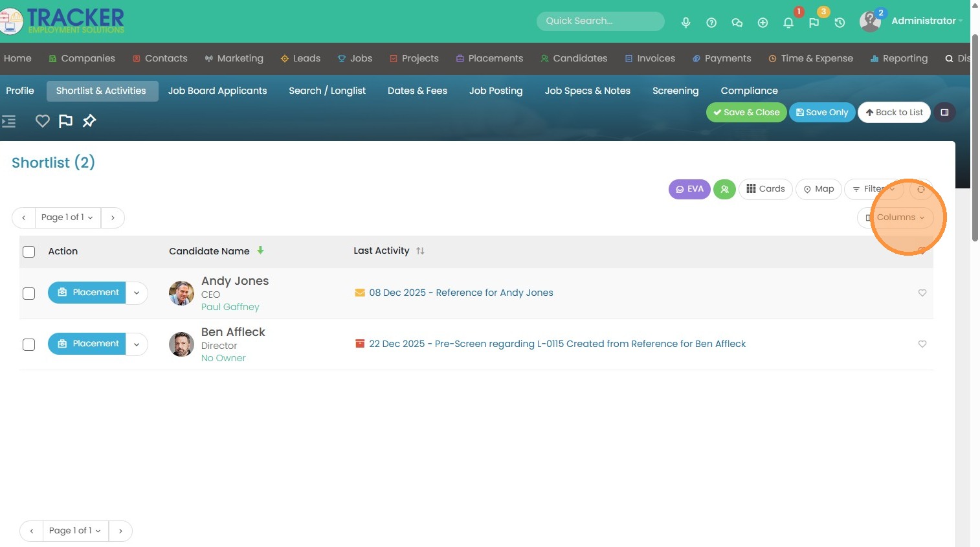Click the Administrator profile avatar
This screenshot has width=980, height=547.
[870, 21]
